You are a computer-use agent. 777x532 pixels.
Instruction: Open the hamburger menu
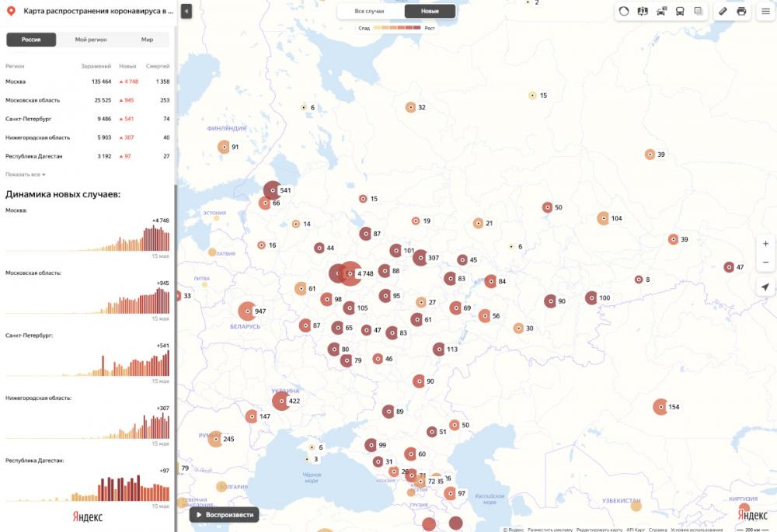(x=765, y=12)
